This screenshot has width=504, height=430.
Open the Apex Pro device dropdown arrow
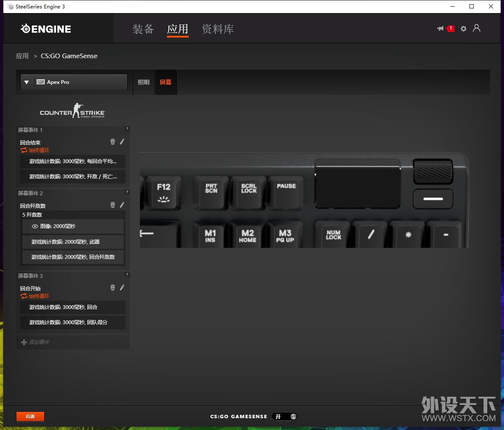tap(27, 82)
